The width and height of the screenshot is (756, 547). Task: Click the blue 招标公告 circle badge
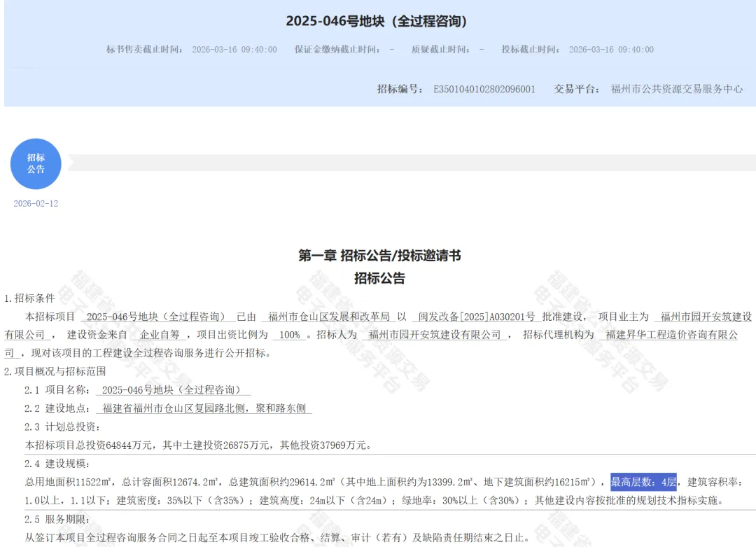click(x=36, y=164)
